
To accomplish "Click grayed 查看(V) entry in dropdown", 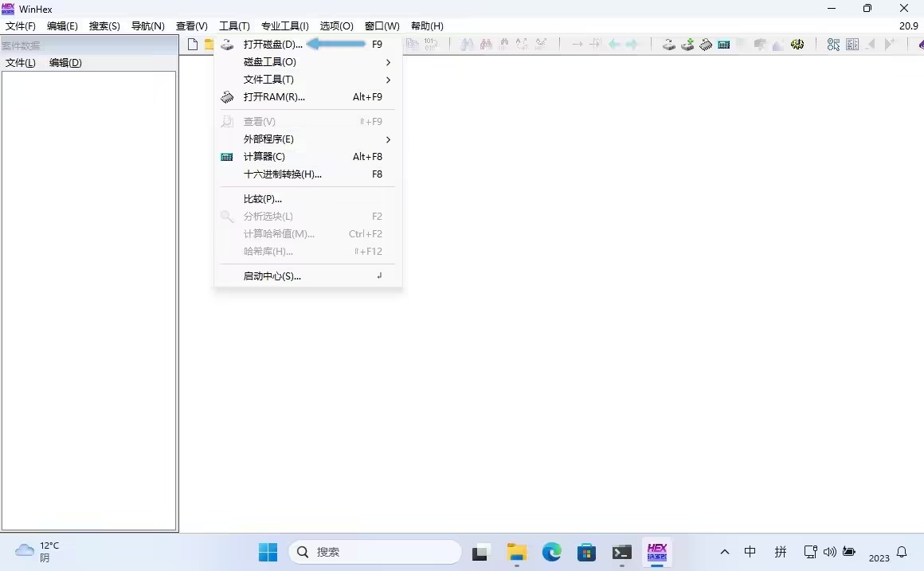I will [307, 121].
